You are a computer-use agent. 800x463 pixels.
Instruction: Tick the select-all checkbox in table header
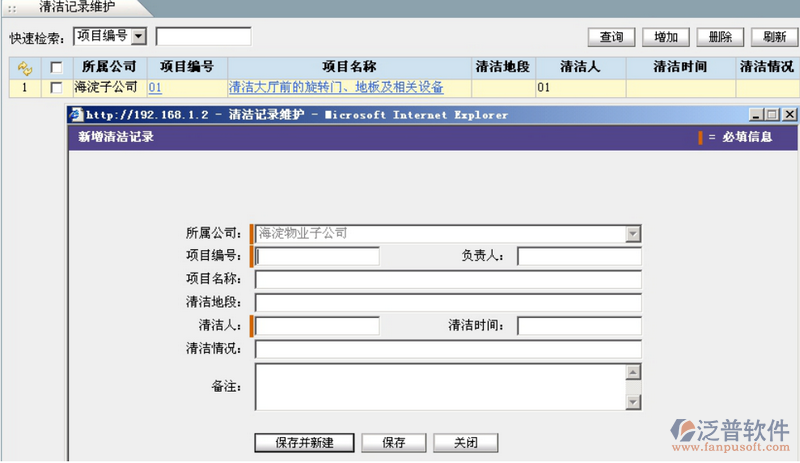click(56, 68)
